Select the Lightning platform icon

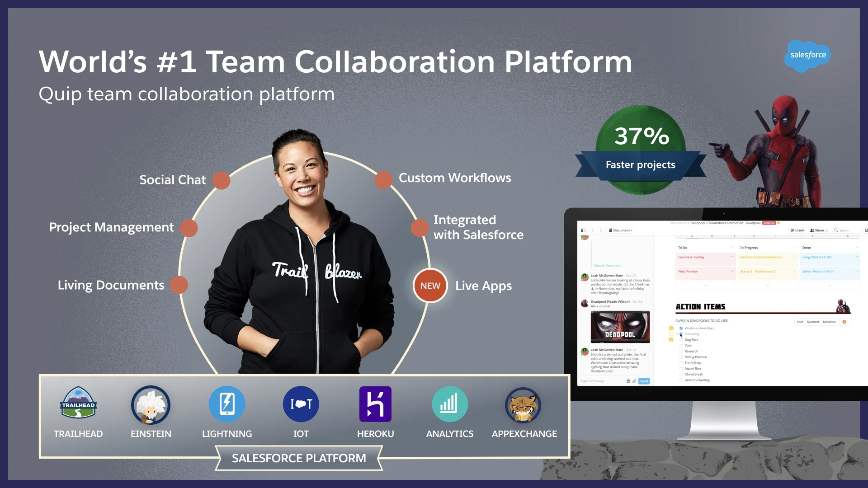(227, 404)
